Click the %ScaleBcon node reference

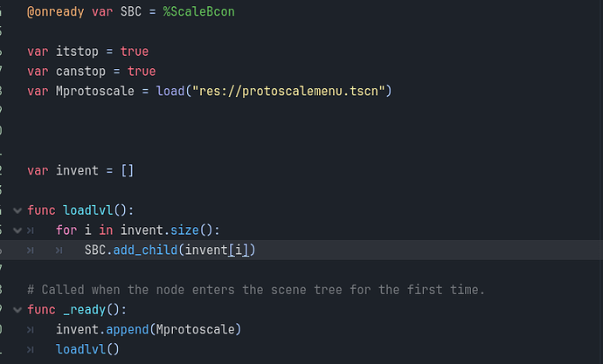(199, 11)
